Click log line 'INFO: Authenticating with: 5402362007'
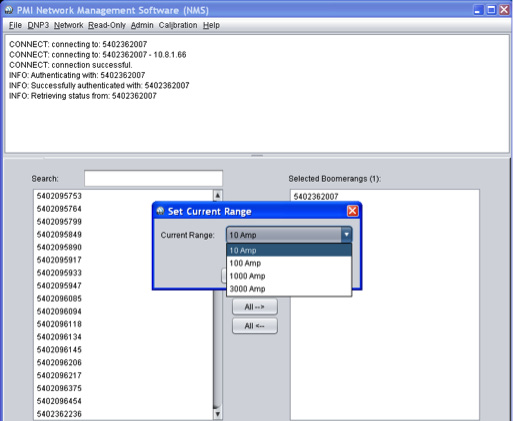 tap(77, 75)
